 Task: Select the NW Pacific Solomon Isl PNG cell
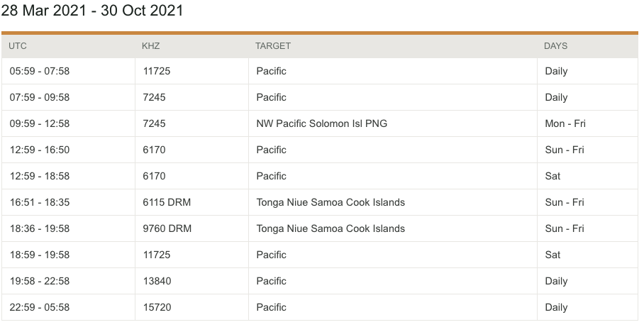321,123
